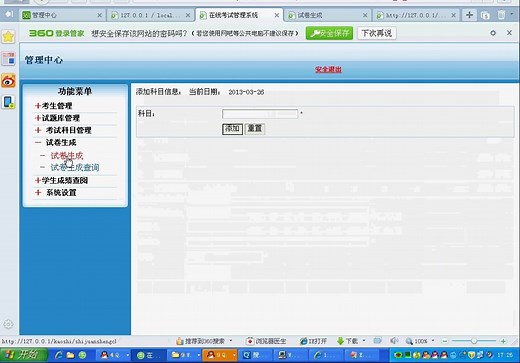520x363 pixels.
Task: Open the 下载 download manager
Action: click(348, 341)
